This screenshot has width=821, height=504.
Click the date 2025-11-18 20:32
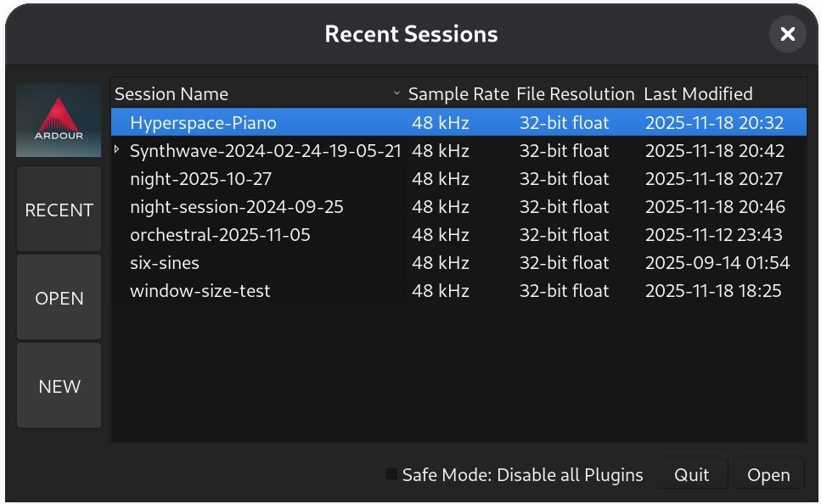click(714, 122)
